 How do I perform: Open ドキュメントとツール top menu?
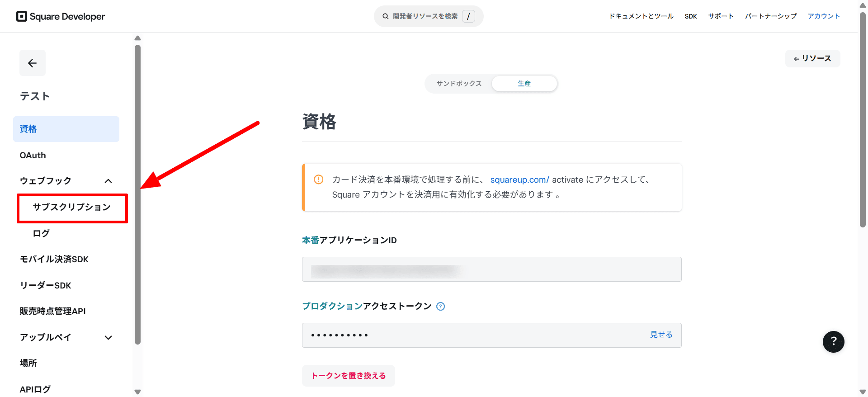[641, 16]
